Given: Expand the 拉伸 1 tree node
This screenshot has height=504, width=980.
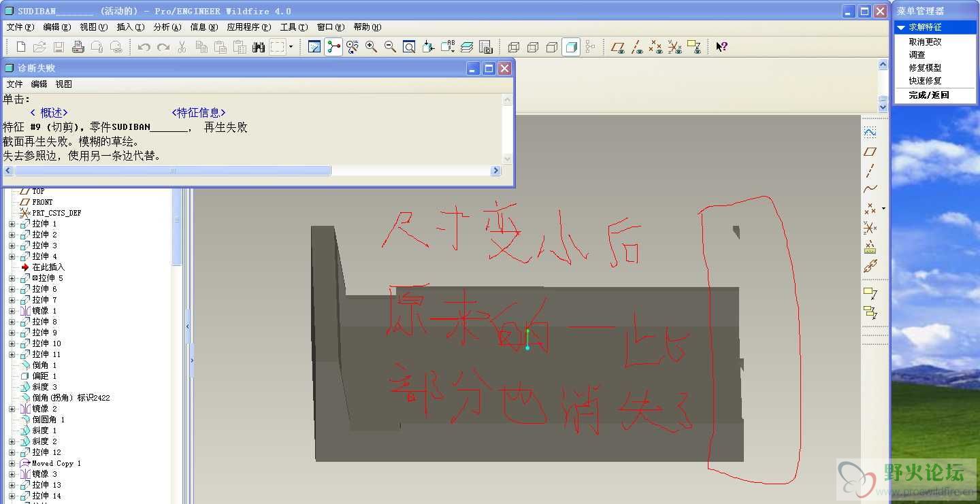Looking at the screenshot, I should [x=12, y=224].
